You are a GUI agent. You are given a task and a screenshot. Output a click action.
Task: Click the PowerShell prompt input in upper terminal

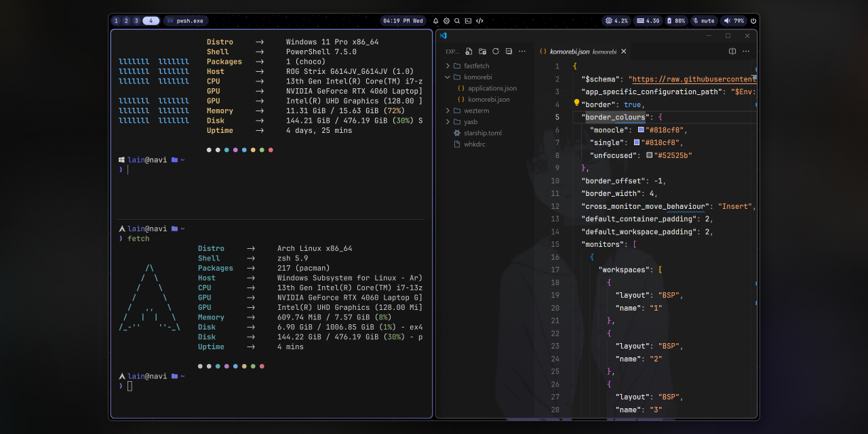(x=127, y=170)
